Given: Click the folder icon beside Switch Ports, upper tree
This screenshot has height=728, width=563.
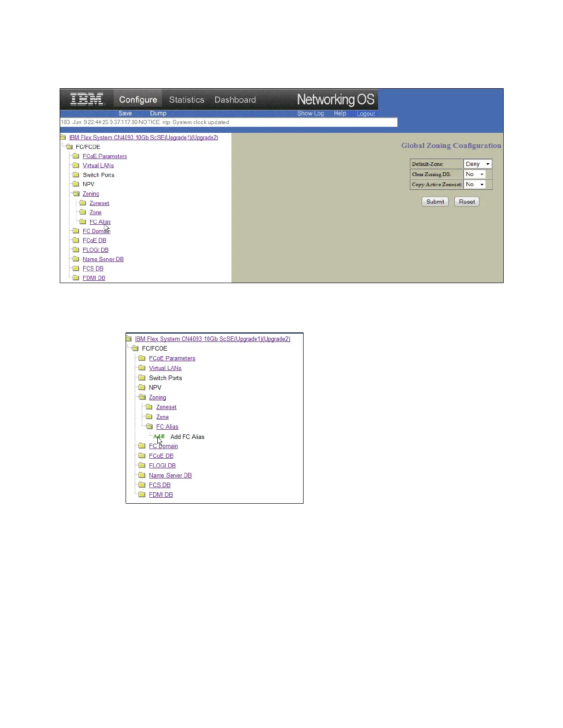Looking at the screenshot, I should tap(76, 175).
